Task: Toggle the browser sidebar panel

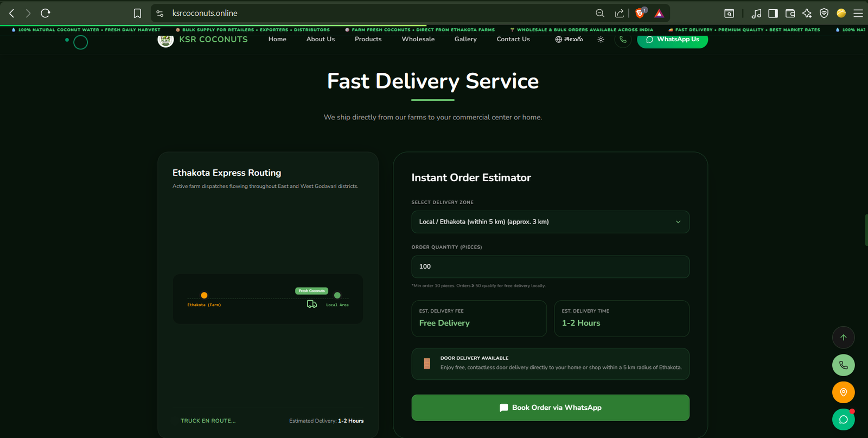Action: pos(773,13)
